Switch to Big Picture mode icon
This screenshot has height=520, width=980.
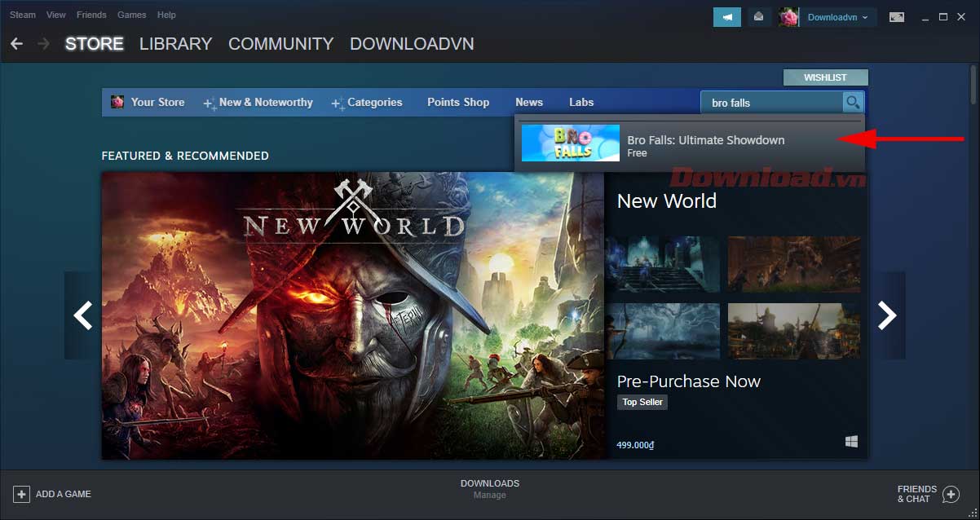coord(897,17)
